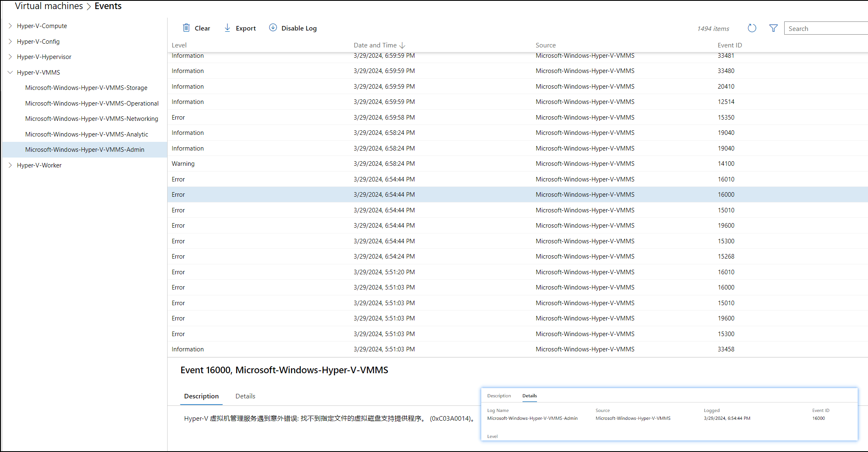Select Microsoft-Windows-Hyper-V-VMMS-Analytic log

pyautogui.click(x=87, y=134)
